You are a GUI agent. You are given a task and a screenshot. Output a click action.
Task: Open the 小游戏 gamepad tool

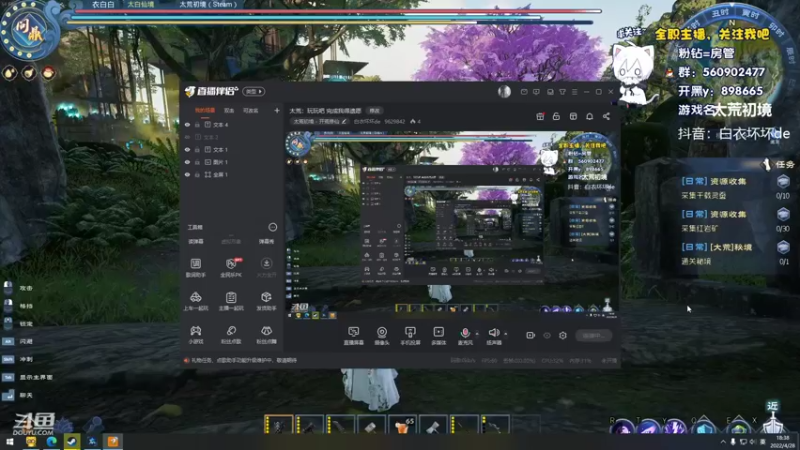tap(195, 335)
